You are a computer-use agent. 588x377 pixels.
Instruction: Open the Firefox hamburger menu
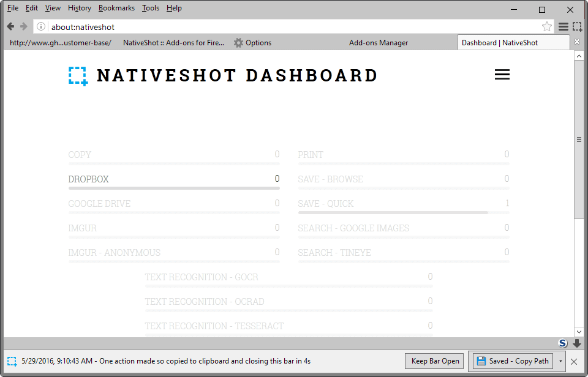(562, 26)
